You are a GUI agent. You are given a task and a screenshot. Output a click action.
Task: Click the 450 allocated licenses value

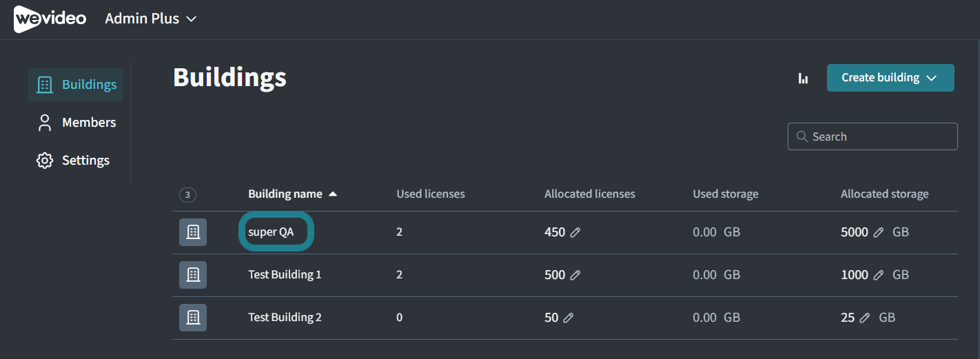(x=555, y=232)
